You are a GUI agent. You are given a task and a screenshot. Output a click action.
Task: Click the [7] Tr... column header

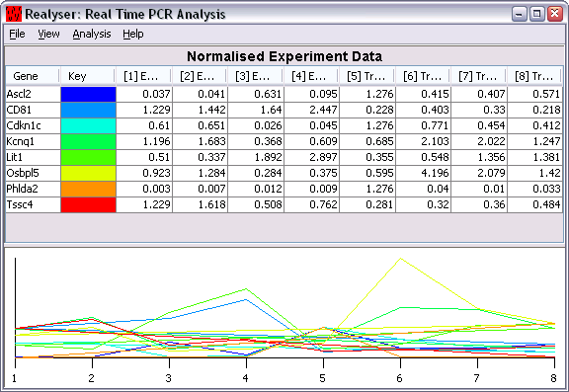(479, 76)
